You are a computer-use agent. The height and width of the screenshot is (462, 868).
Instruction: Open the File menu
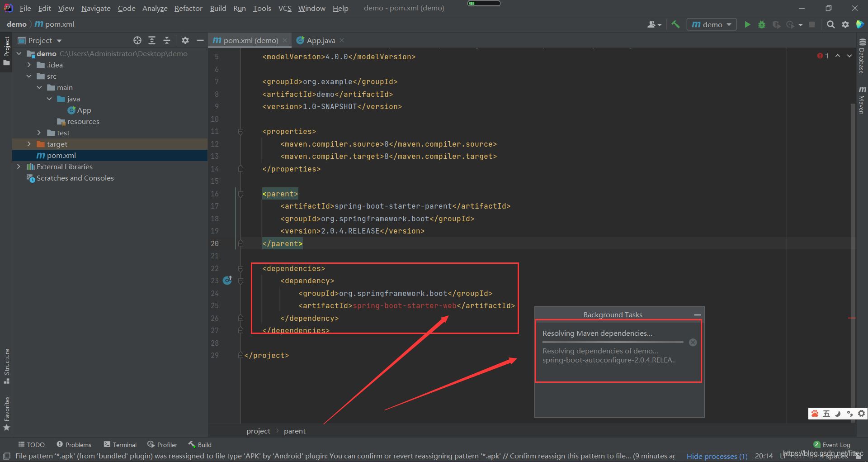pyautogui.click(x=25, y=8)
